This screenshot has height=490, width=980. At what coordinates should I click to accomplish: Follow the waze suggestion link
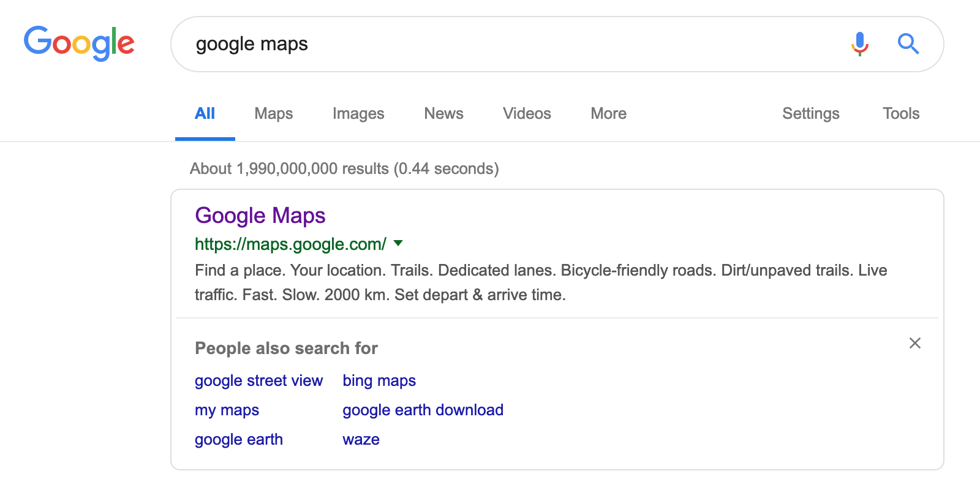(x=361, y=439)
